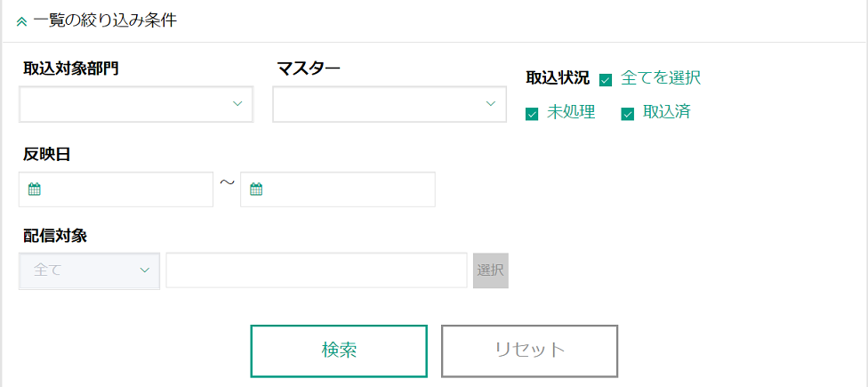Toggle the 全てを選択 checkbox
This screenshot has width=868, height=387.
(606, 80)
